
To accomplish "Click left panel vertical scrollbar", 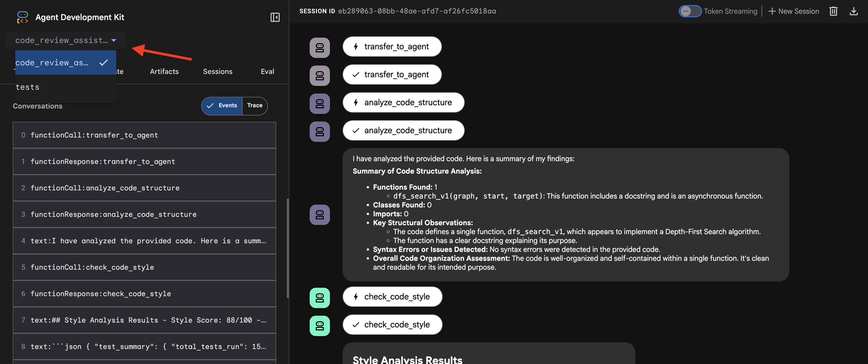I will click(287, 248).
